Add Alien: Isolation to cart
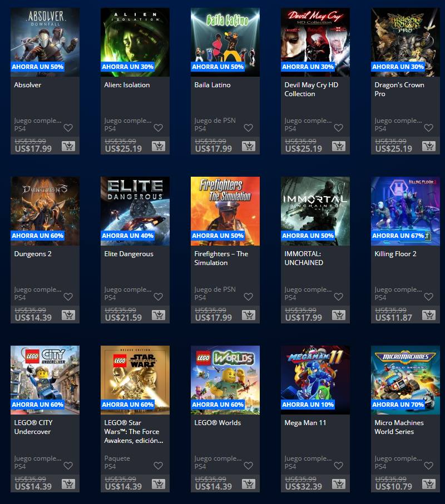This screenshot has width=445, height=504. 159,146
